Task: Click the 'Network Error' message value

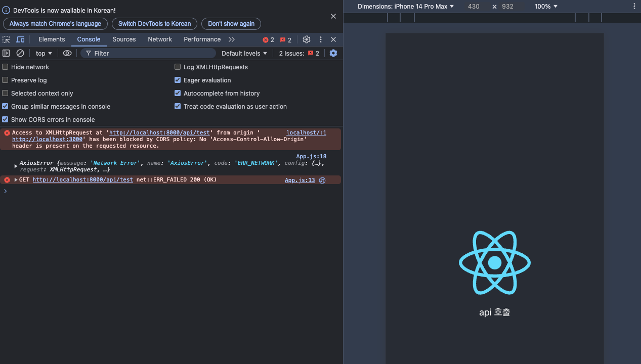Action: [116, 163]
